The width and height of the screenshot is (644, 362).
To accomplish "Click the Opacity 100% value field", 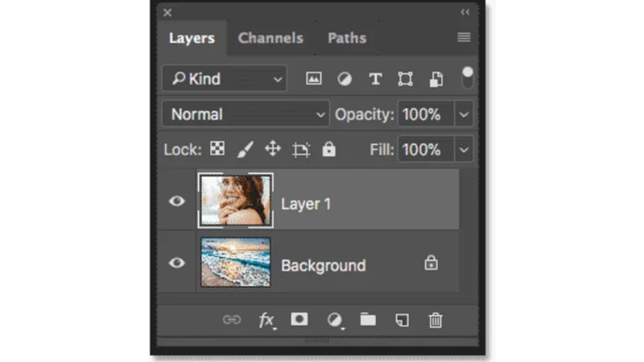I will click(426, 114).
